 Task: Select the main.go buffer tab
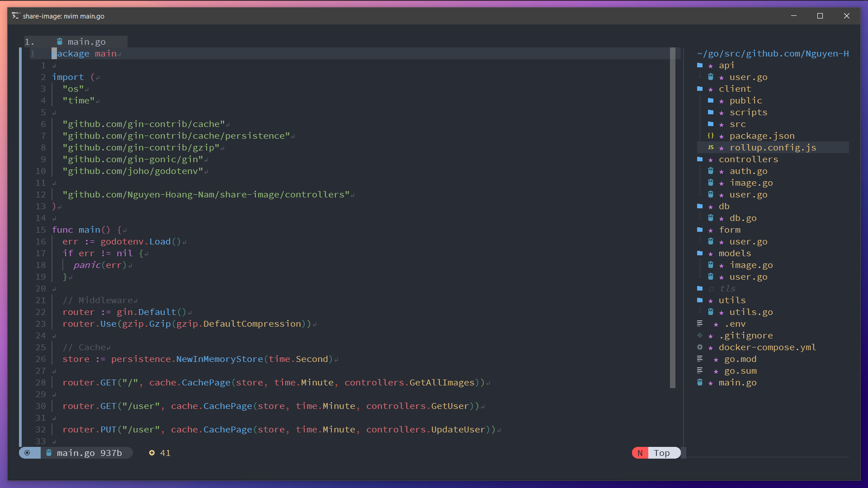pos(86,42)
